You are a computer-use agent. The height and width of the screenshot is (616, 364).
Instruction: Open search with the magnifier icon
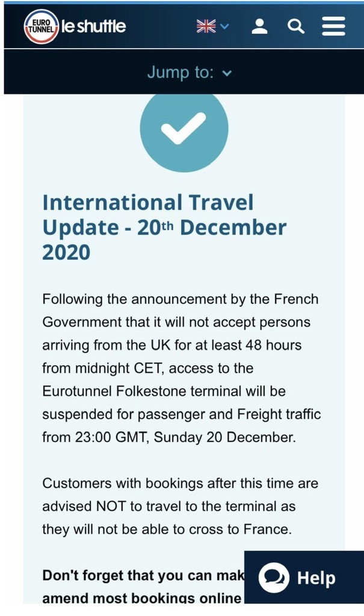point(296,26)
